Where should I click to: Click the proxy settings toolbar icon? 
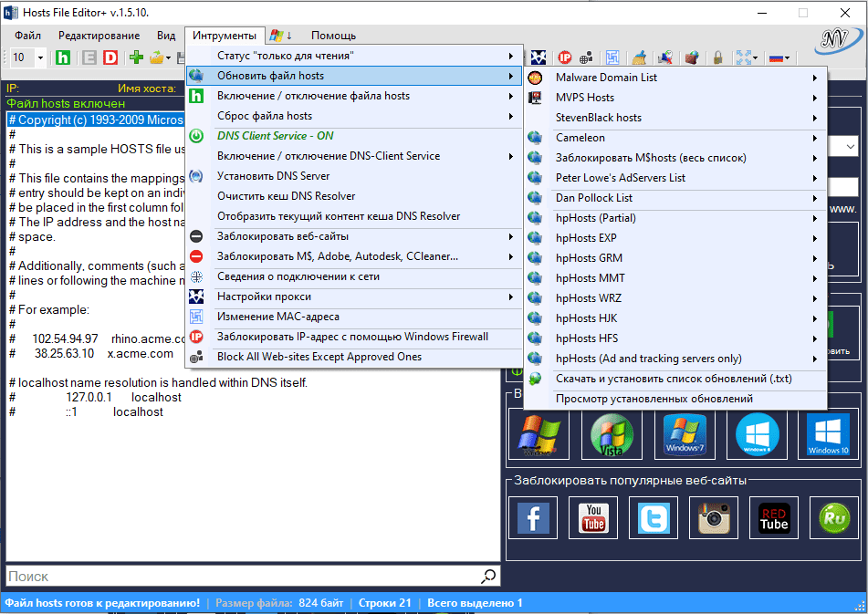click(539, 57)
